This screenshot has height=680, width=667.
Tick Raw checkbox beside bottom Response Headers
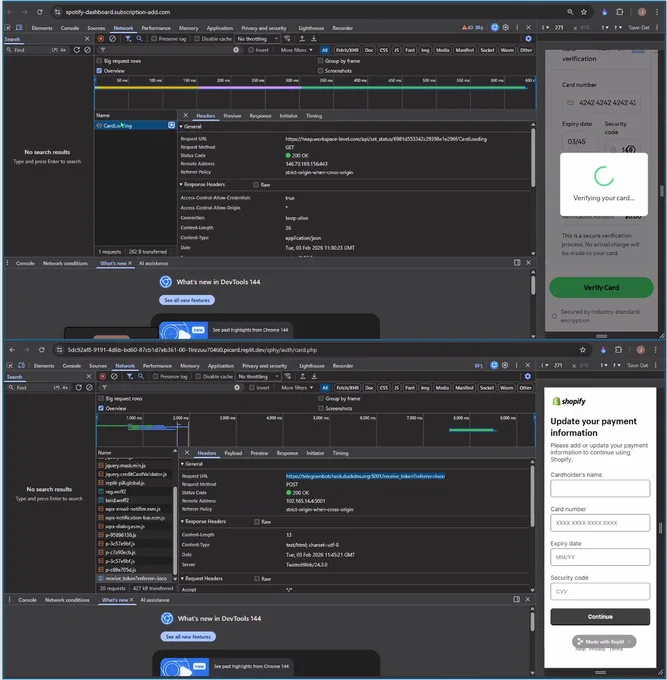[257, 522]
